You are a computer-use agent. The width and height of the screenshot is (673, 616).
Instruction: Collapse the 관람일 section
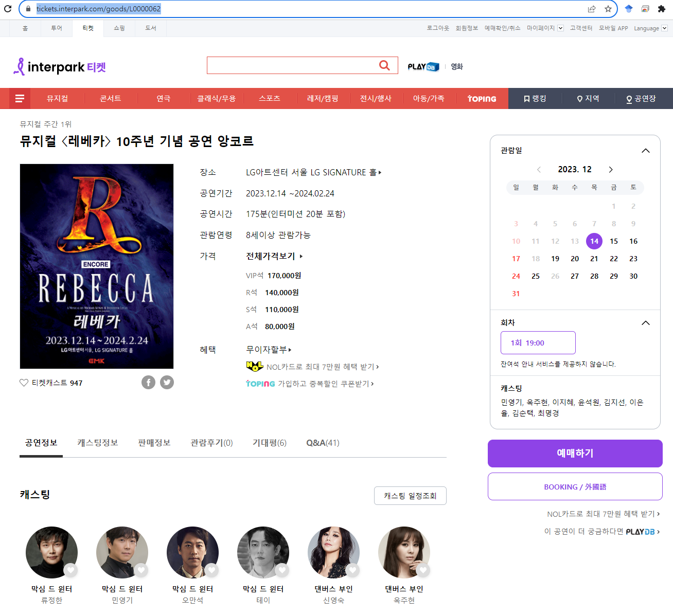pyautogui.click(x=646, y=151)
